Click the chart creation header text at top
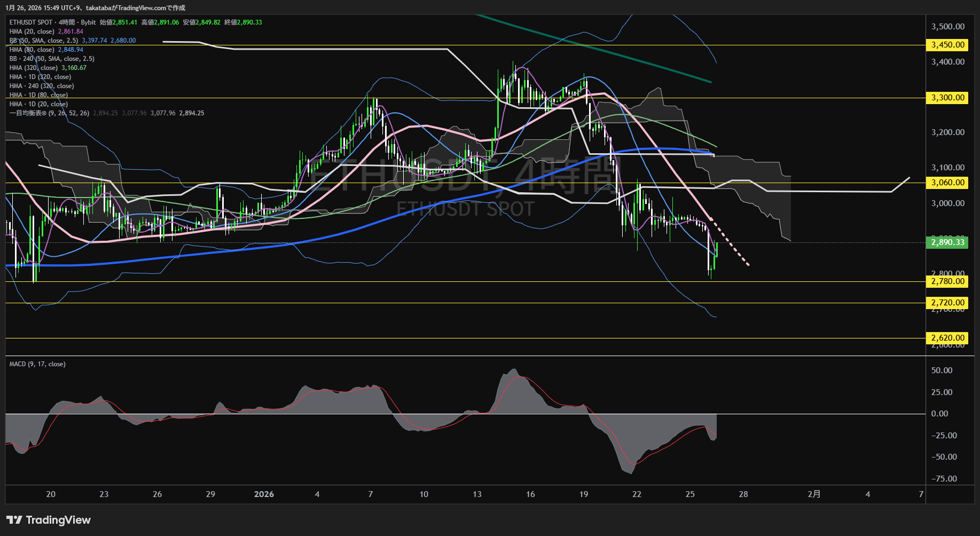 tap(95, 7)
